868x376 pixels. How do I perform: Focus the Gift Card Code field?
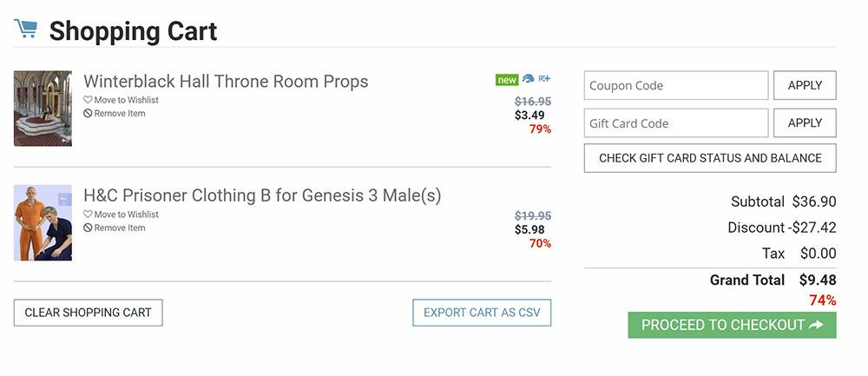676,123
